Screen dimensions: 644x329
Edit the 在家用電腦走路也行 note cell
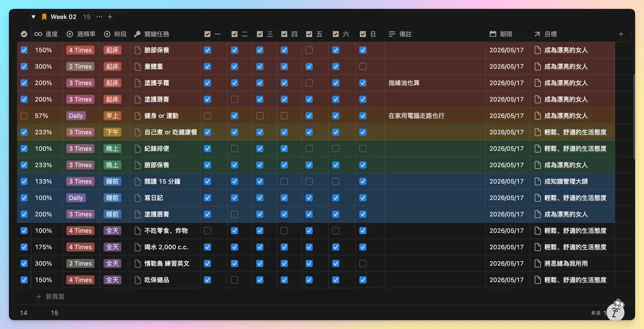(x=435, y=116)
